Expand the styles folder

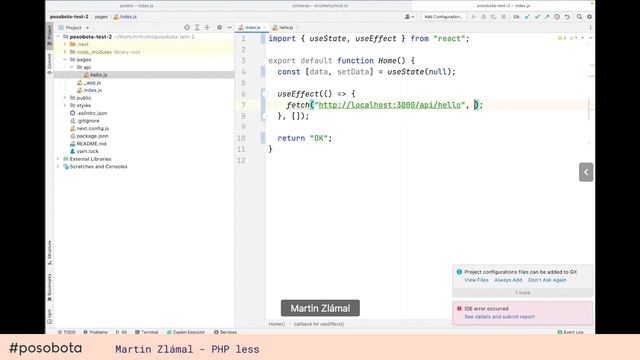65,105
